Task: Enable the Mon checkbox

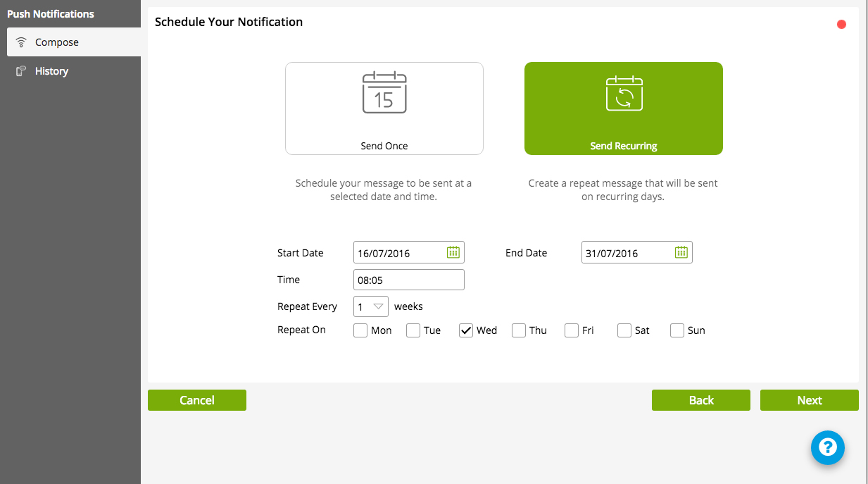Action: pos(360,330)
